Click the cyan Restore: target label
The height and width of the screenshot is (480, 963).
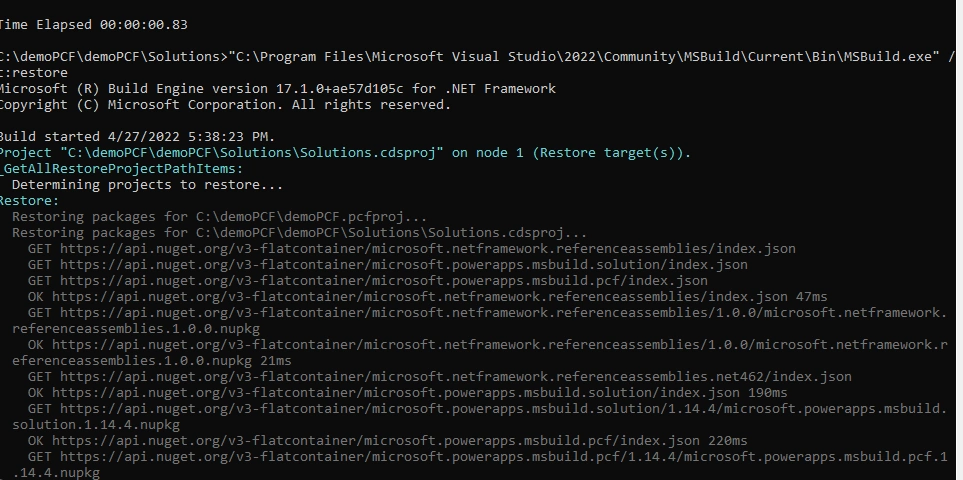(x=29, y=200)
